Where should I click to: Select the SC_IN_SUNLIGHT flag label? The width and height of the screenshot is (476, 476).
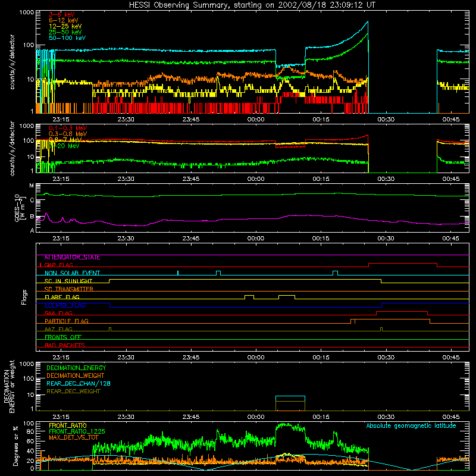(x=68, y=281)
